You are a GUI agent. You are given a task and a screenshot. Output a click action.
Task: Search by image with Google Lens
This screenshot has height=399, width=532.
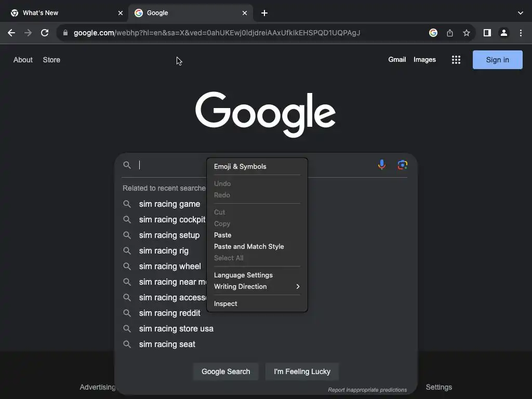pyautogui.click(x=403, y=165)
